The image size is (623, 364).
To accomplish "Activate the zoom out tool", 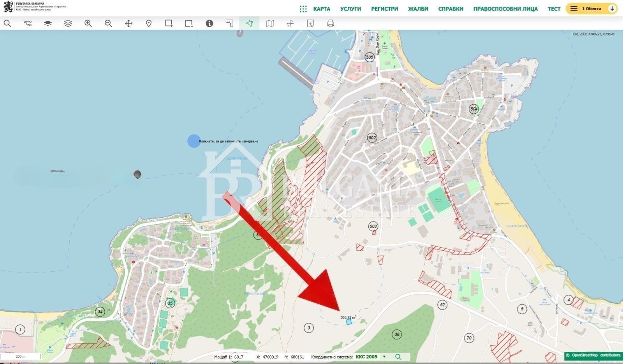I will tap(108, 23).
